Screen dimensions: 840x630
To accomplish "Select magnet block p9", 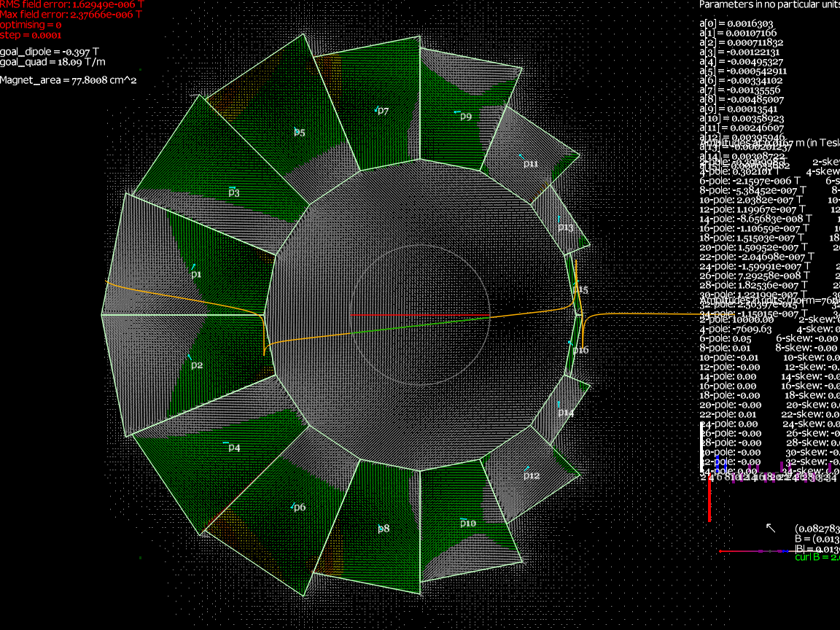I will coord(466,116).
